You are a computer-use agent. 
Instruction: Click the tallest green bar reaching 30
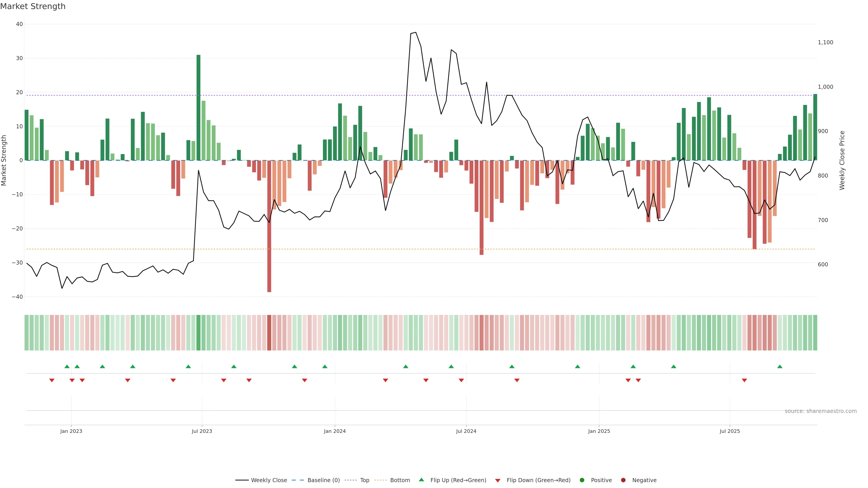click(198, 108)
